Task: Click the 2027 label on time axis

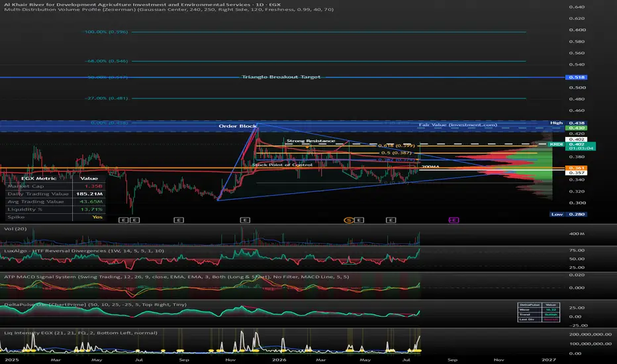Action: [x=549, y=359]
